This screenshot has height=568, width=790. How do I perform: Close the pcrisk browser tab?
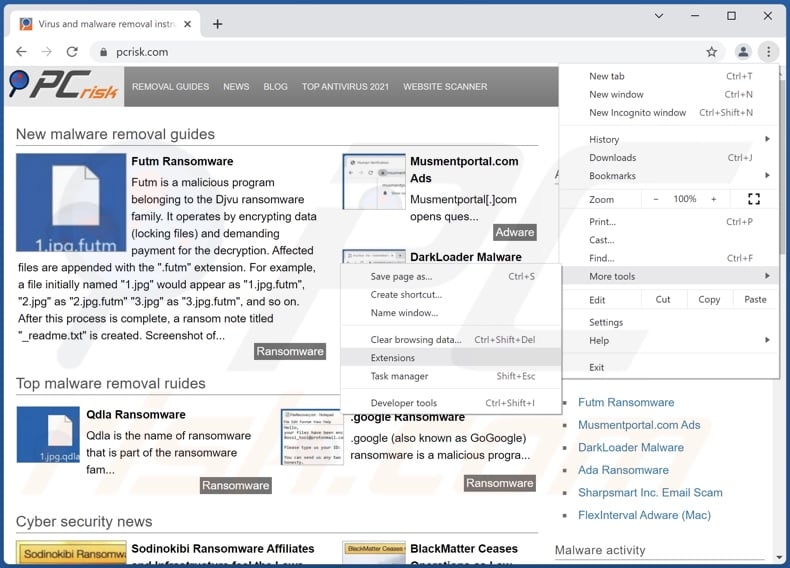coord(190,23)
